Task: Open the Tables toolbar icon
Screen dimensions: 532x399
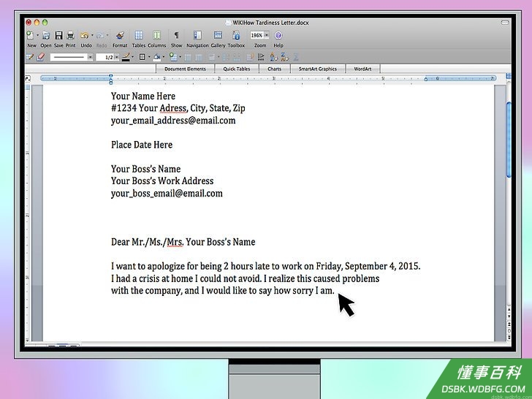Action: point(139,35)
